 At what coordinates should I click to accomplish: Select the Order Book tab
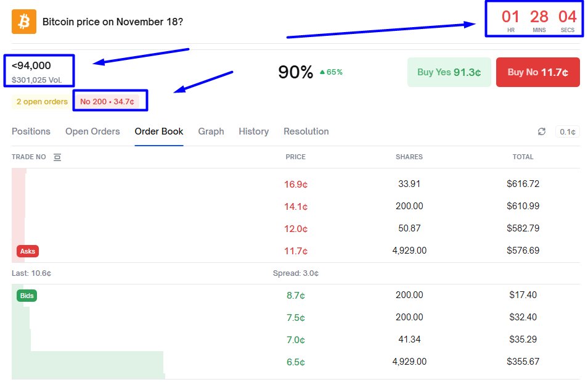[159, 131]
